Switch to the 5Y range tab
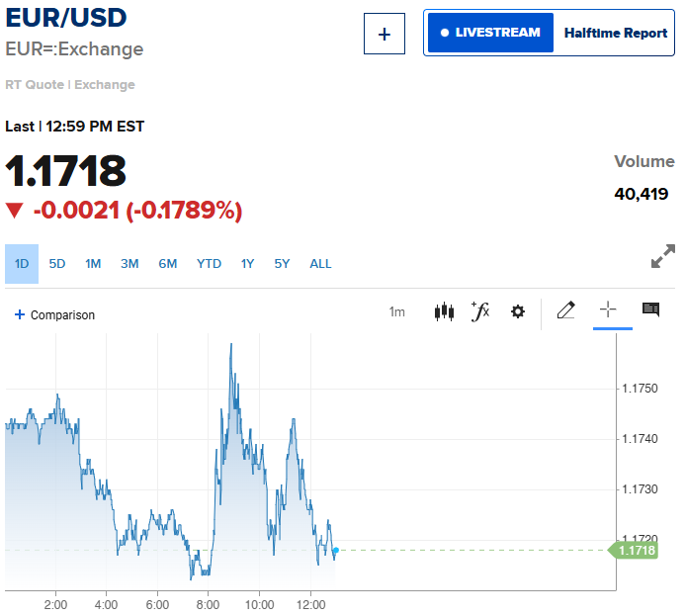685x616 pixels. pos(283,264)
